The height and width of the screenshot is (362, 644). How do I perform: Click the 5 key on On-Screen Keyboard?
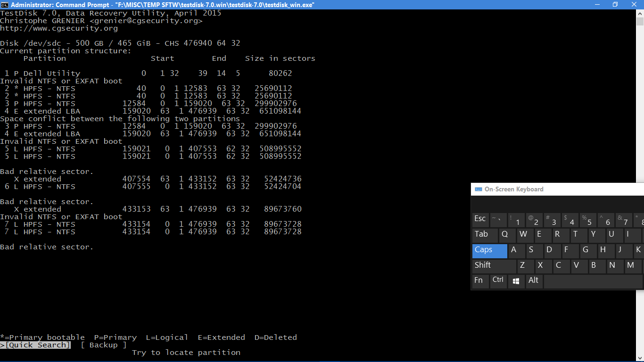coord(588,220)
